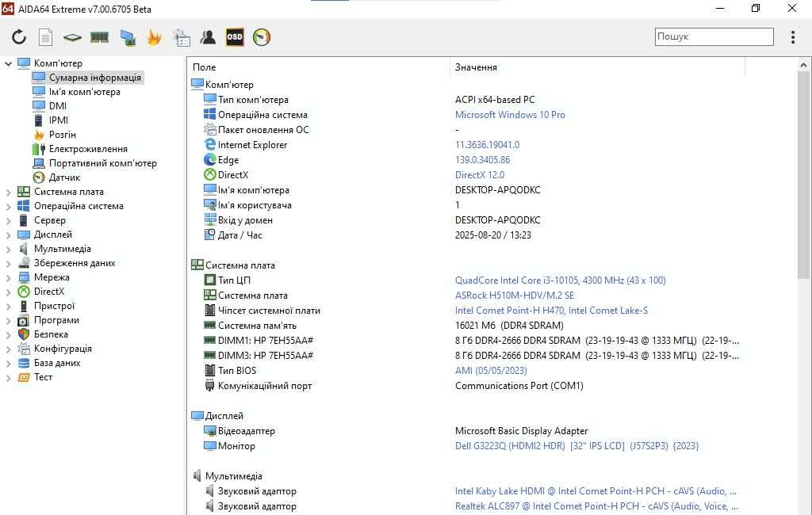Select База даних in the tree

(x=57, y=363)
